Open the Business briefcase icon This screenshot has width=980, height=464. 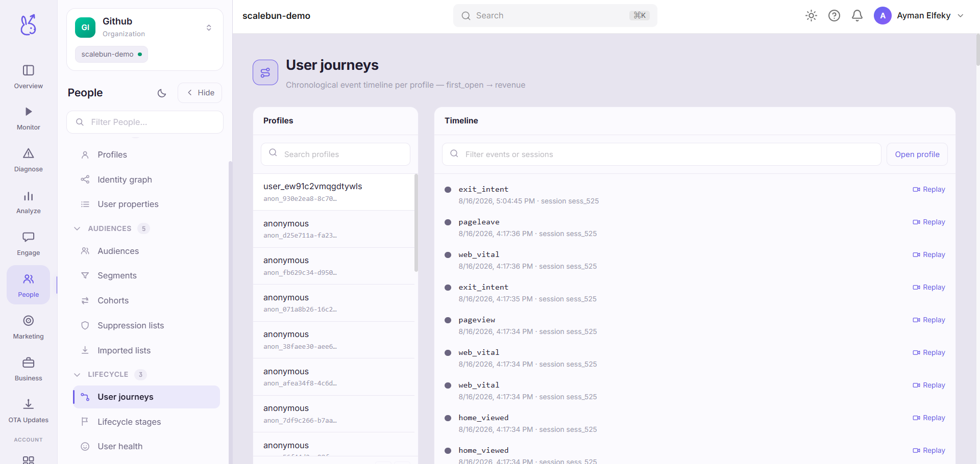(29, 363)
